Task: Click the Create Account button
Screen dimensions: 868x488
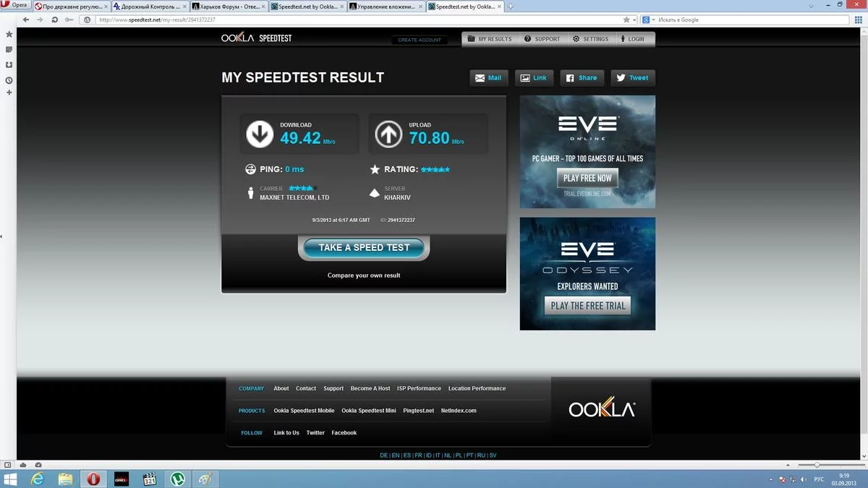Action: (x=420, y=40)
